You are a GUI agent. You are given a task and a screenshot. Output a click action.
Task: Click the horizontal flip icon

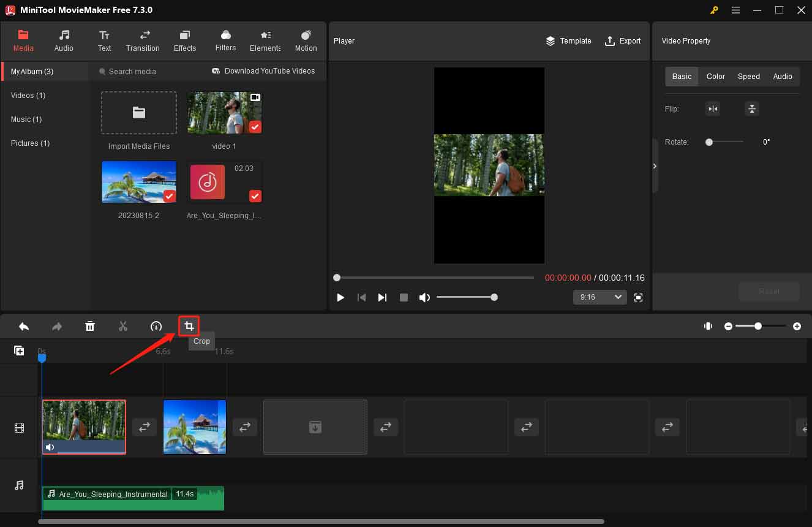tap(713, 109)
